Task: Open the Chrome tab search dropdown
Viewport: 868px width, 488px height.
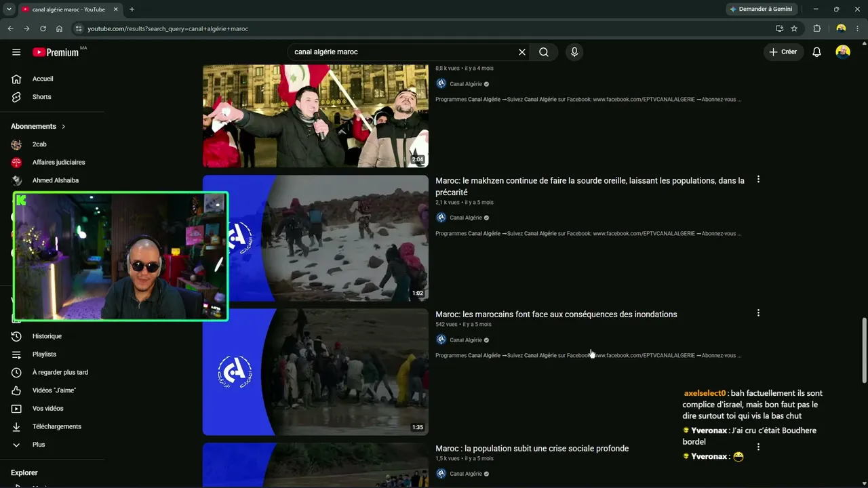Action: click(9, 9)
